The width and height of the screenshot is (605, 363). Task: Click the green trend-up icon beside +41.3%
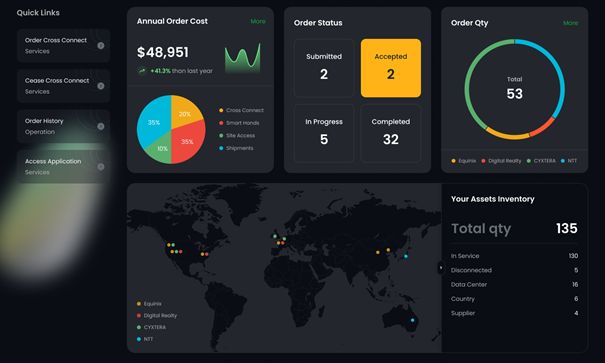pos(142,71)
